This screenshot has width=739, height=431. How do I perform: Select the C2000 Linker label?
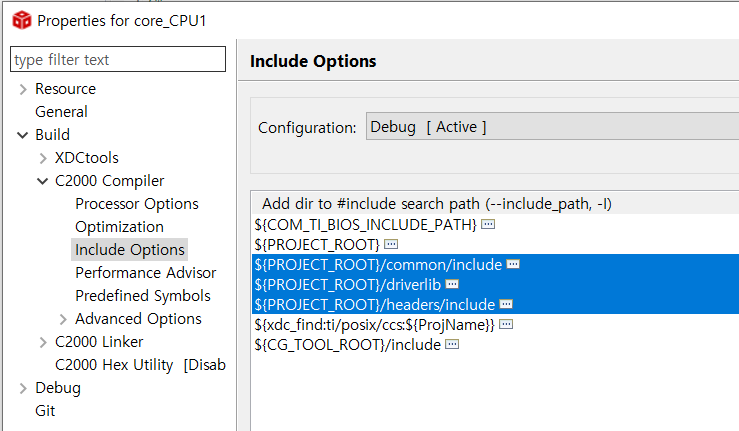(99, 341)
